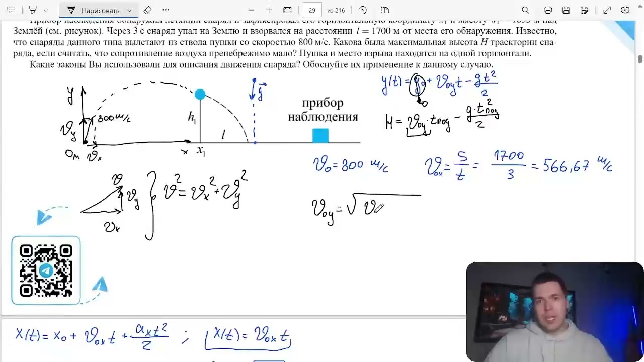This screenshot has width=644, height=362.
Task: Open the more tools ellipsis menu
Action: 166,10
